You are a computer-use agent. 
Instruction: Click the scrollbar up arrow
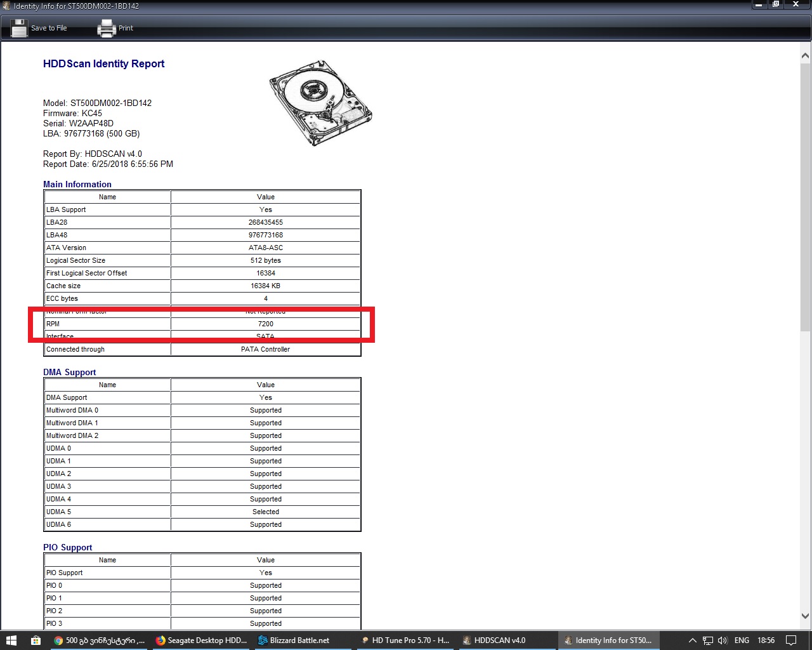805,56
